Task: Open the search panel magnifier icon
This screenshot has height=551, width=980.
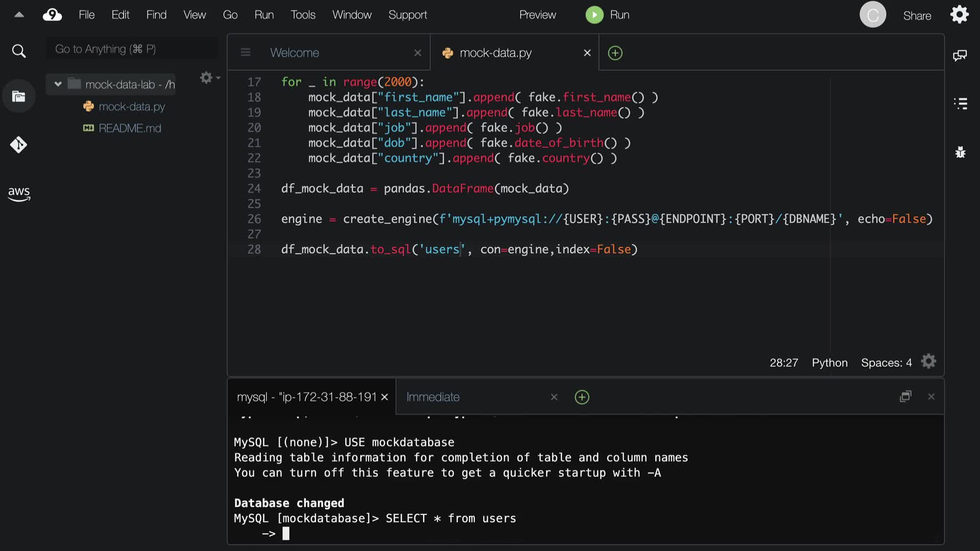Action: click(x=19, y=51)
